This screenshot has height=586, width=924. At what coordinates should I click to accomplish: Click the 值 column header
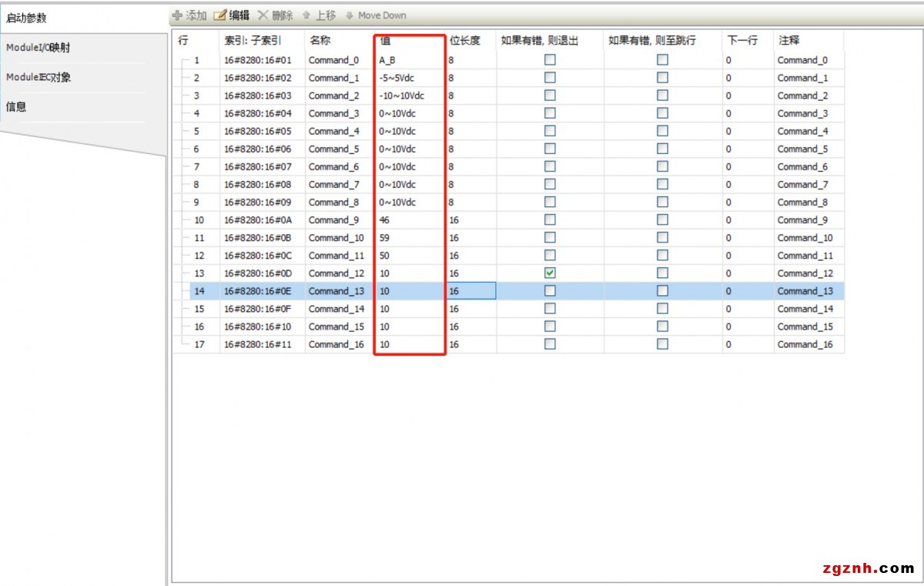coord(408,41)
